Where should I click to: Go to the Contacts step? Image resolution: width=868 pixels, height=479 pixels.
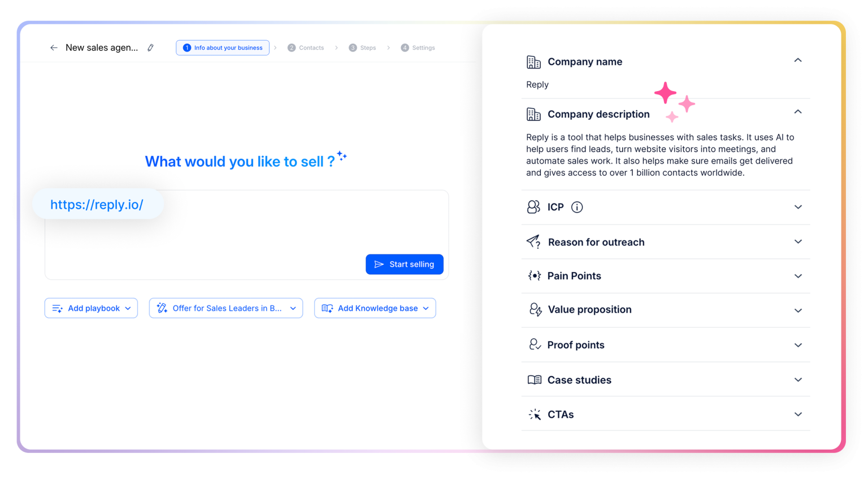click(x=306, y=48)
